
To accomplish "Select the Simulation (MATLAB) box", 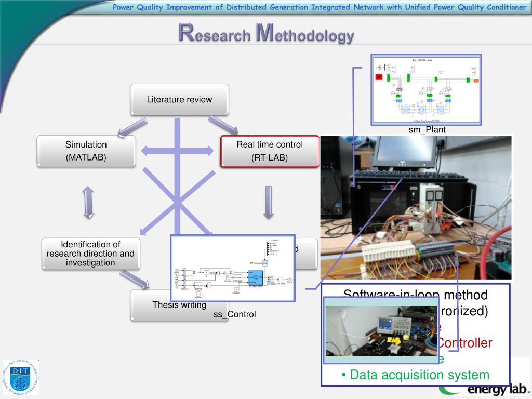I will [x=86, y=151].
